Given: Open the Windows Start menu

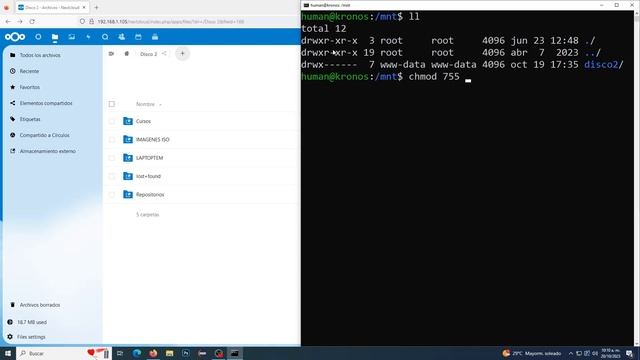Looking at the screenshot, I should [8, 353].
